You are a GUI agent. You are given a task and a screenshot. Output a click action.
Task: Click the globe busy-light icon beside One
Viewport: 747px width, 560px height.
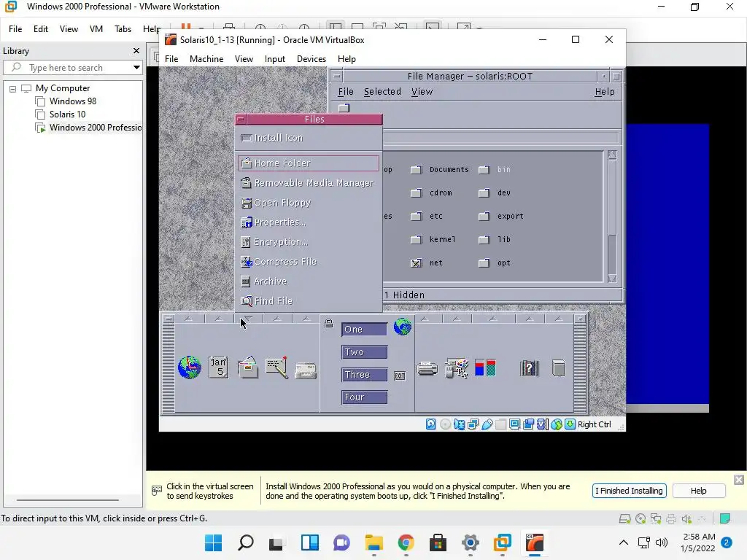click(403, 327)
